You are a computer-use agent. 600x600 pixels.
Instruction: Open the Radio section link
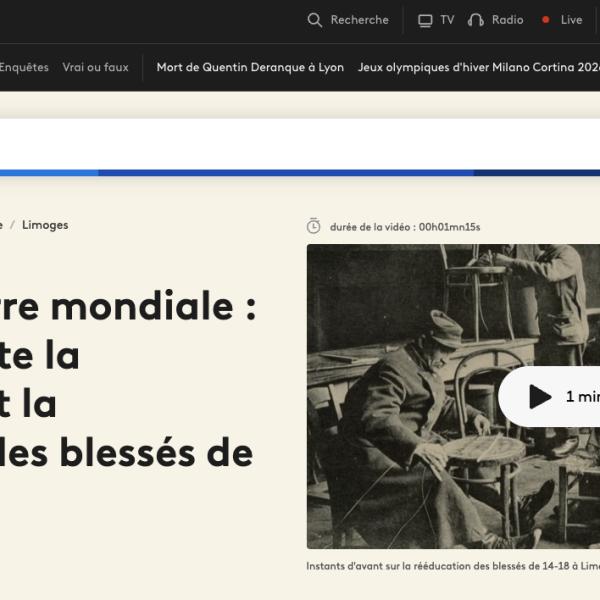(507, 20)
